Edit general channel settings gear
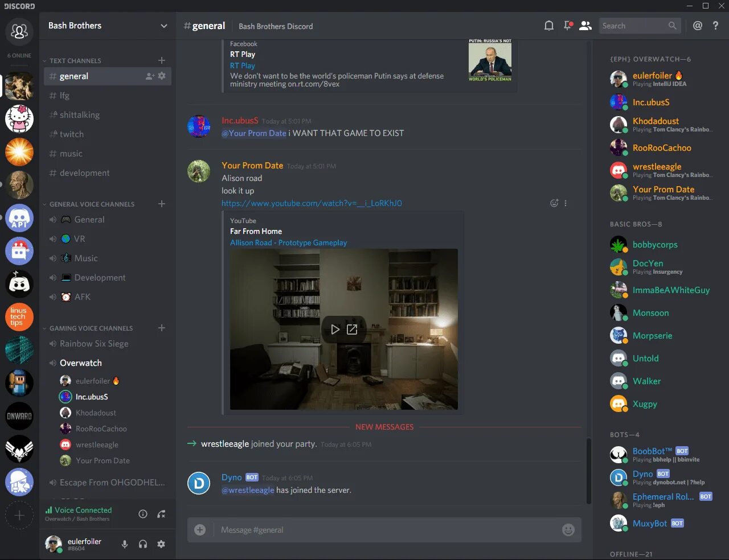 [162, 76]
